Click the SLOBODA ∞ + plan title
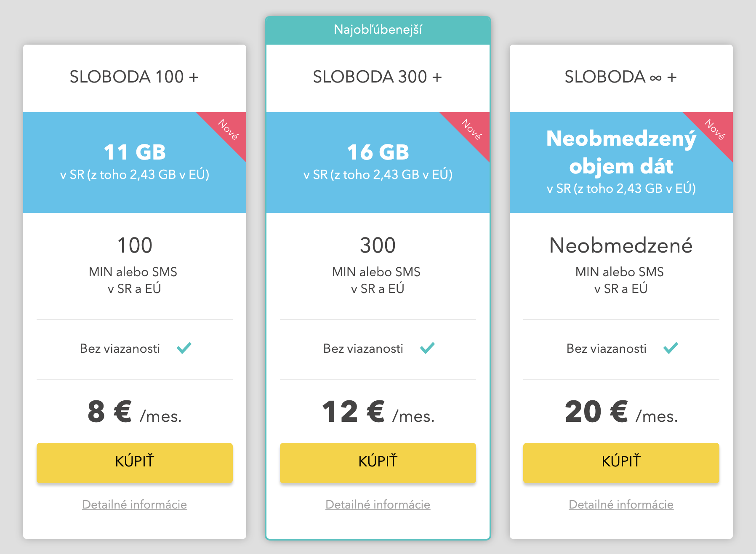 pos(621,77)
